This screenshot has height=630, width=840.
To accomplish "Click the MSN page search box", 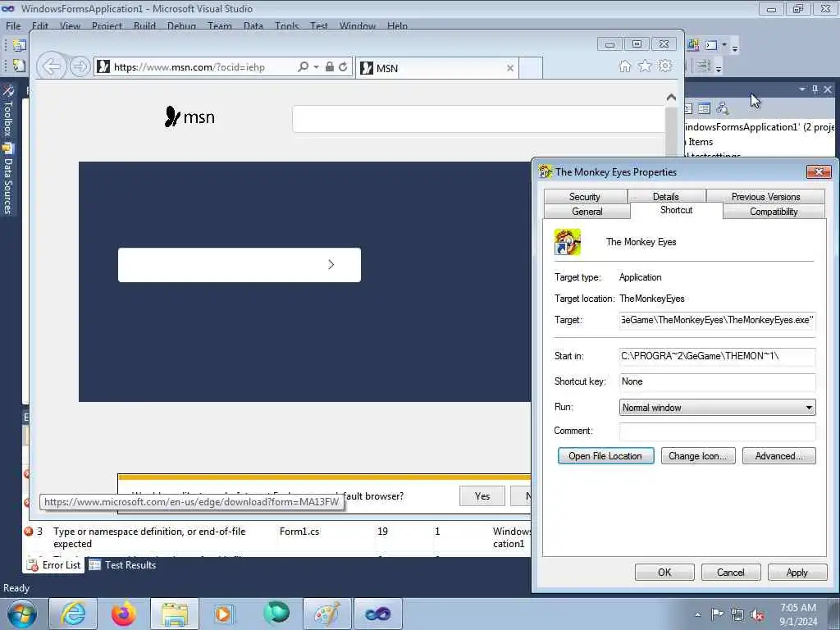I will [478, 118].
